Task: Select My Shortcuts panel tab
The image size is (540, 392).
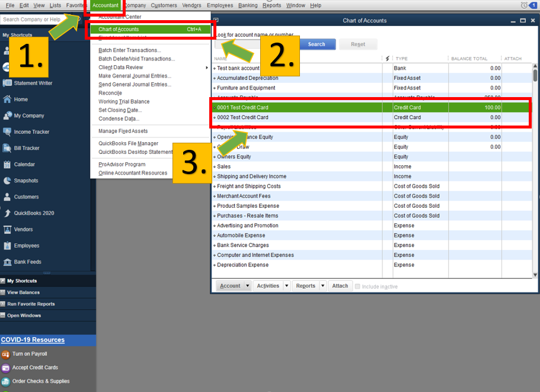Action: point(48,281)
